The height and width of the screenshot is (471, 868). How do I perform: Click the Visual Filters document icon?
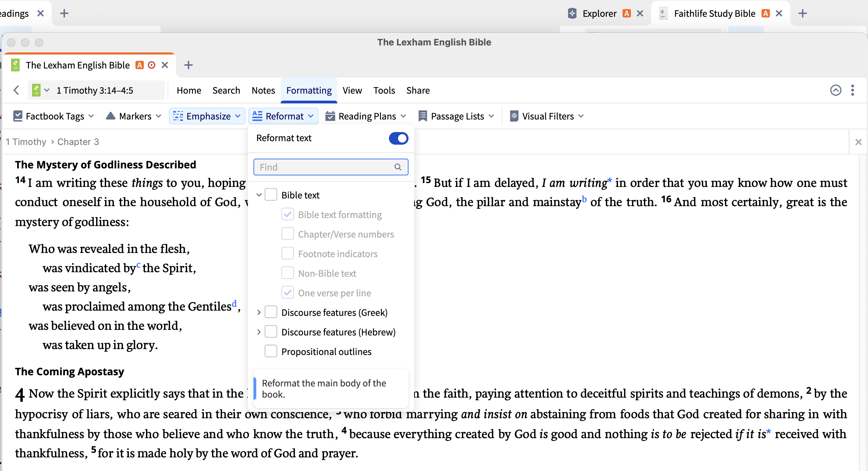point(514,116)
